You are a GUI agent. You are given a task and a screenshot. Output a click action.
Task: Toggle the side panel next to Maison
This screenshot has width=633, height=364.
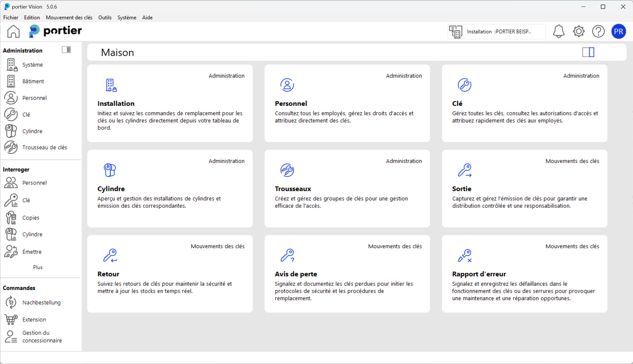click(588, 52)
